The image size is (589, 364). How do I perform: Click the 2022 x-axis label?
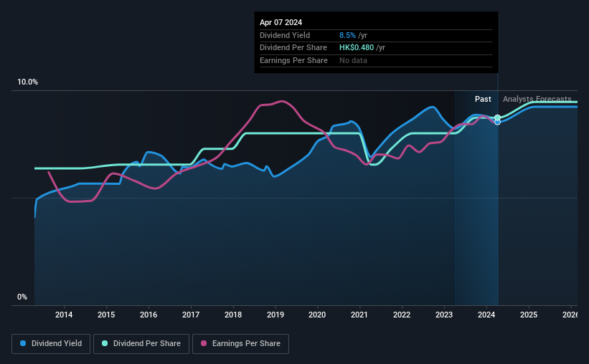point(402,315)
